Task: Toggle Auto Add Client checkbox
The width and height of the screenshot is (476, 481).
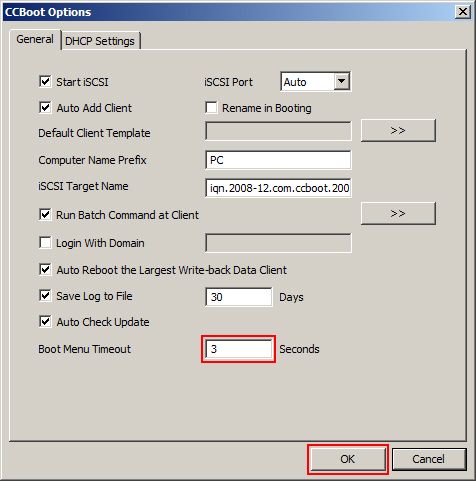Action: point(45,108)
